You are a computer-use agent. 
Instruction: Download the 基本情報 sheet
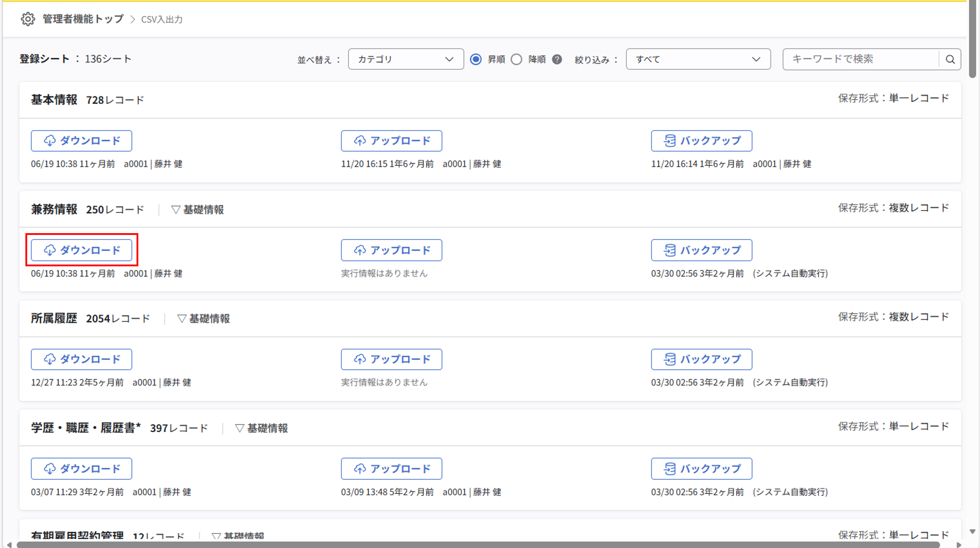82,141
